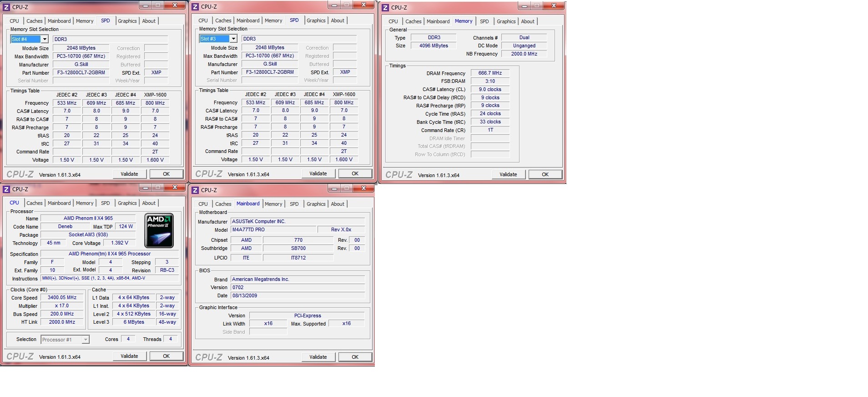Open the Caches tab in the Memory timings window
This screenshot has width=868, height=397.
pyautogui.click(x=414, y=21)
